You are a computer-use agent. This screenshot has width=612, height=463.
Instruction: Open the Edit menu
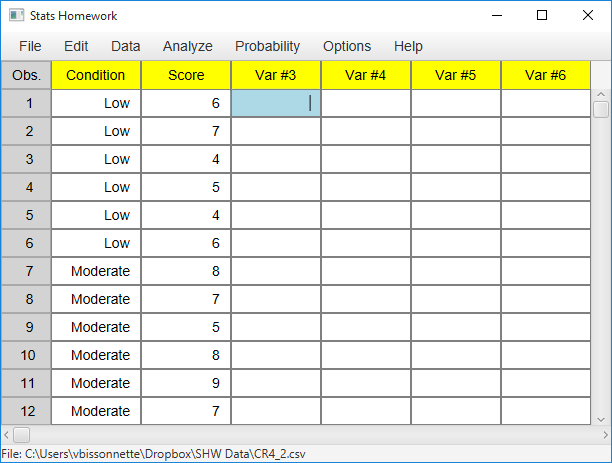76,46
